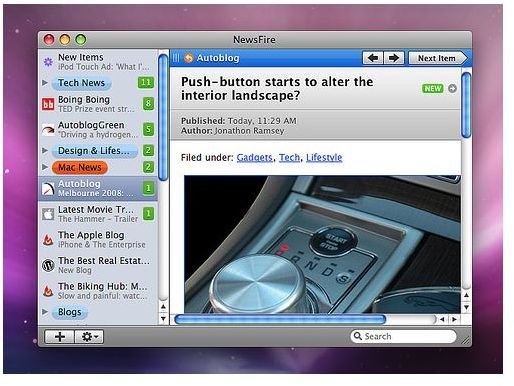This screenshot has width=514, height=386.
Task: Click The Biking Hub flame icon
Action: pyautogui.click(x=48, y=291)
